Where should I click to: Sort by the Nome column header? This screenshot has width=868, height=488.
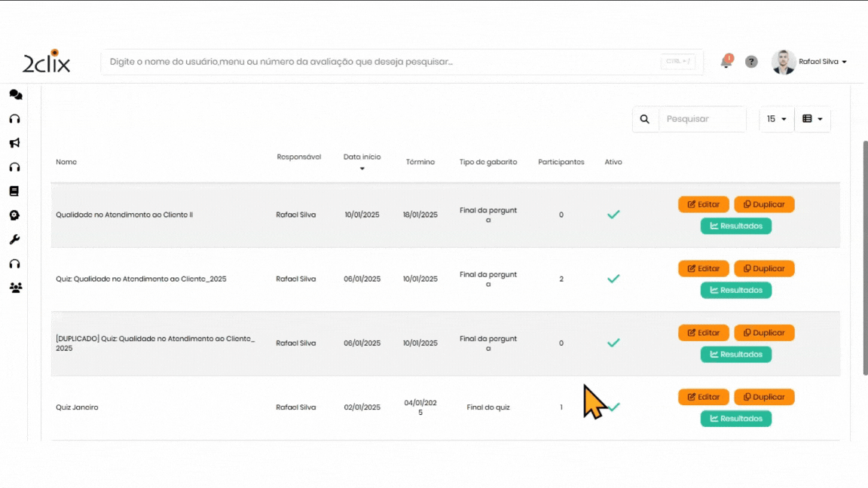66,162
